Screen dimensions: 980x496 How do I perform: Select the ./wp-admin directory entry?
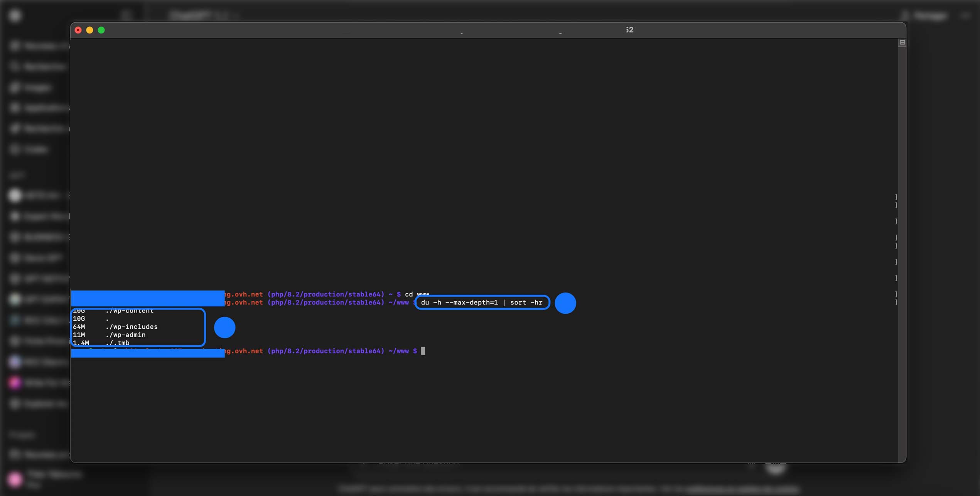(125, 335)
